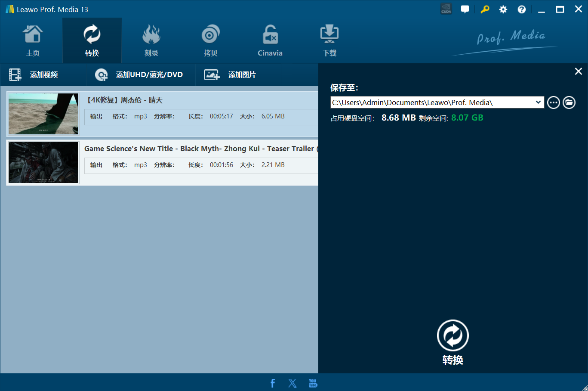Open the Cinavia removal module
Viewport: 588px width, 391px height.
270,41
